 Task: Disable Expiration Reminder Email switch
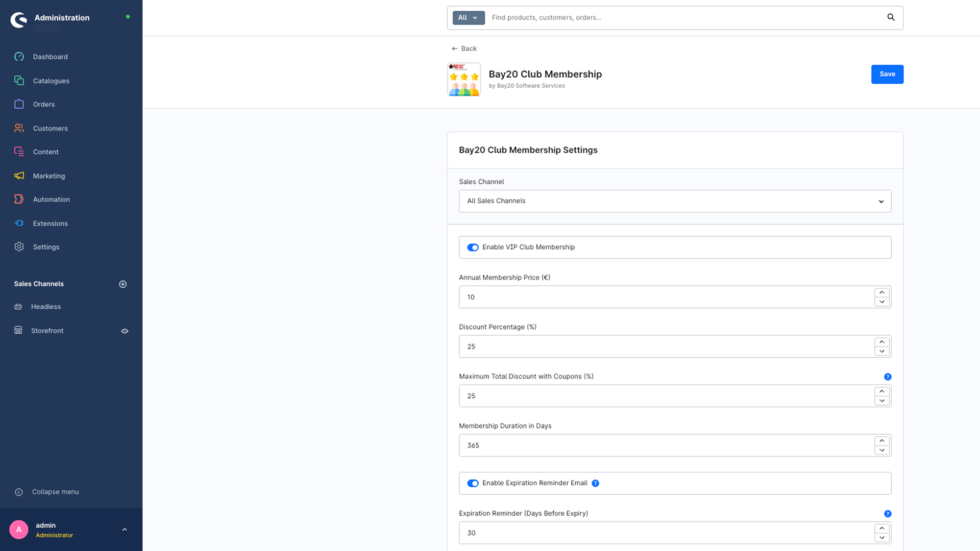473,483
